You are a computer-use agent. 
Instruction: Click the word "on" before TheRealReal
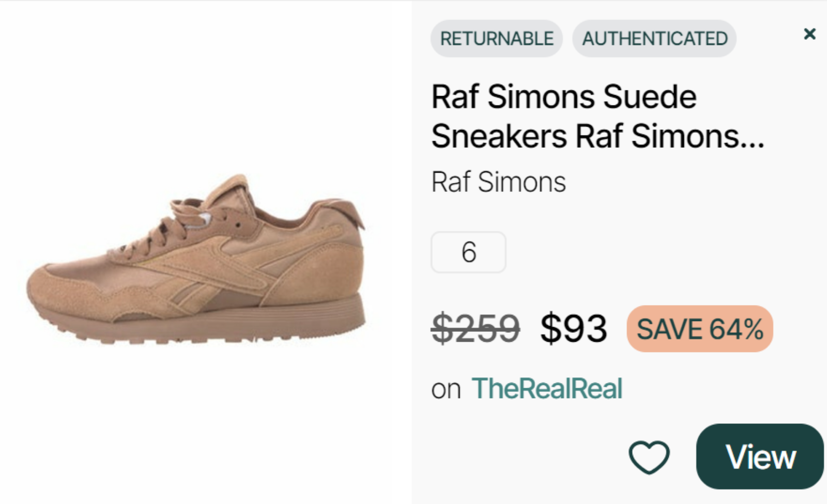tap(446, 389)
